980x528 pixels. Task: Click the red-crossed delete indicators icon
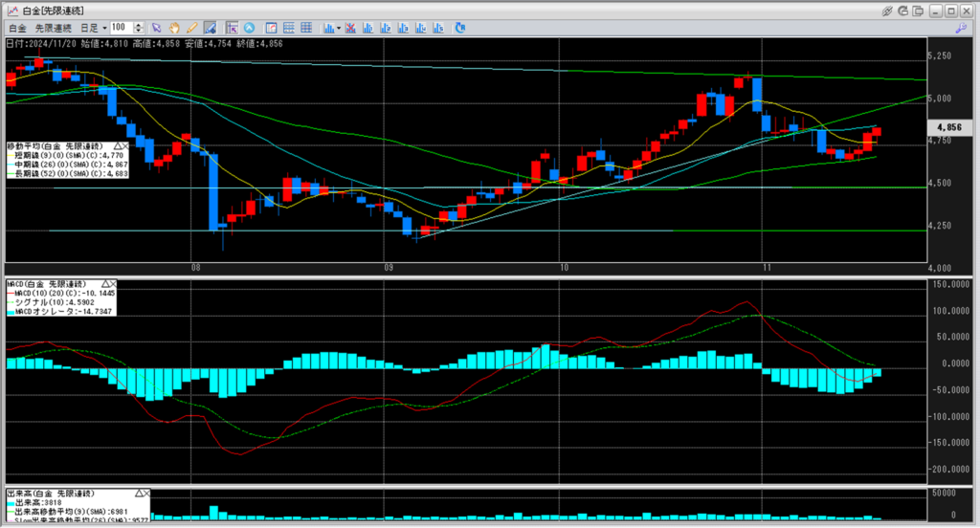point(350,28)
